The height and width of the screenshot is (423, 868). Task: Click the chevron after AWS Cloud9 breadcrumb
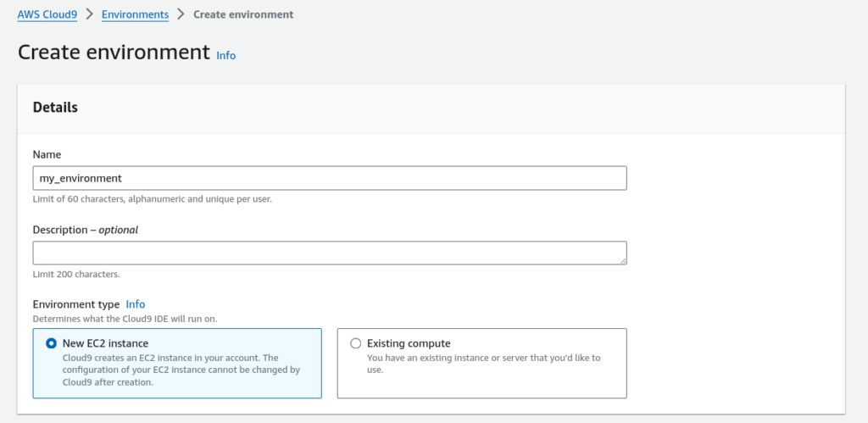(89, 14)
